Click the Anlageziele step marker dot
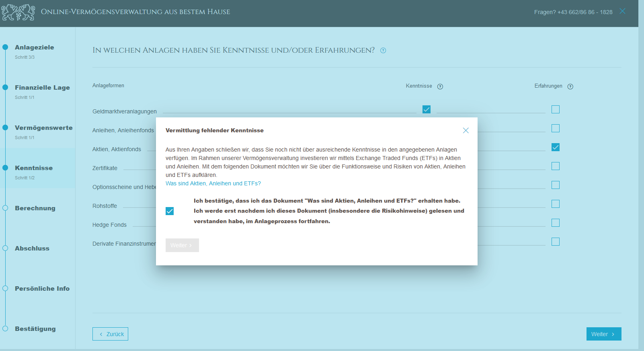This screenshot has height=351, width=644. (5, 47)
